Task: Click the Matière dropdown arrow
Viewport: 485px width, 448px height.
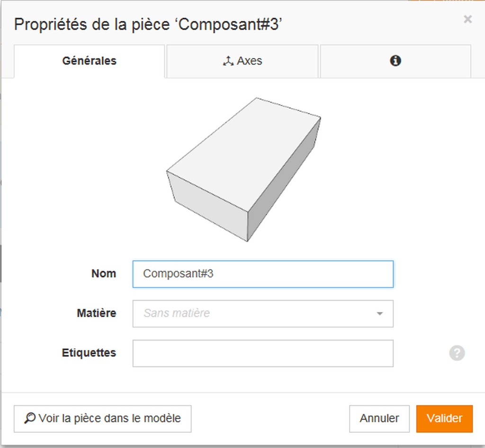Action: point(380,314)
